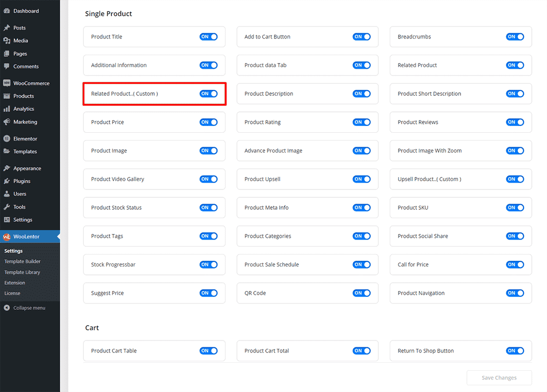Screen dimensions: 547x392
Task: Disable the Product Title toggle
Action: pyautogui.click(x=208, y=37)
